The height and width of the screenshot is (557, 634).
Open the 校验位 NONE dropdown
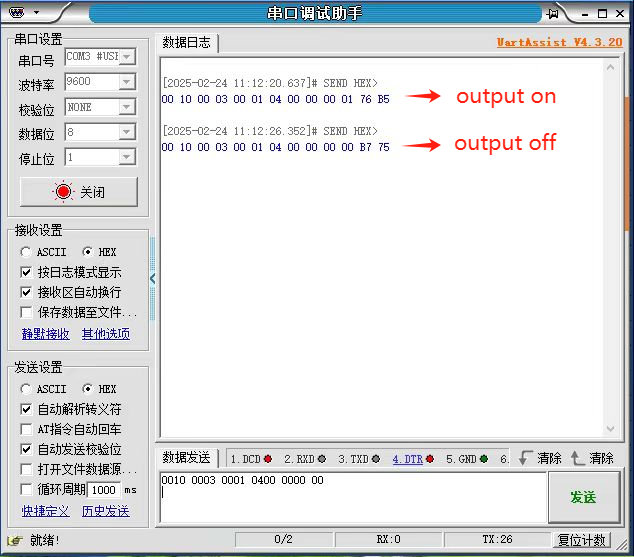click(x=127, y=107)
